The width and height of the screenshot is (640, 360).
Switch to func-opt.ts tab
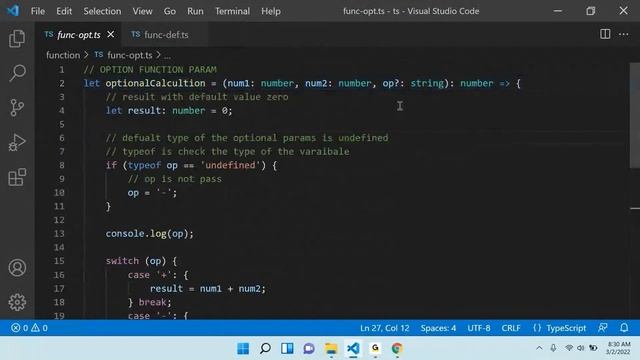tap(78, 35)
